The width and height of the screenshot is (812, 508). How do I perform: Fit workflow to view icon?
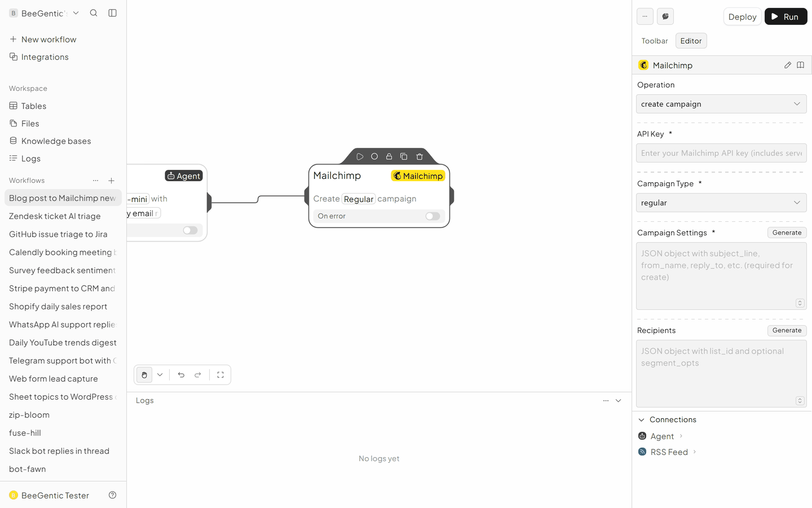(x=220, y=375)
